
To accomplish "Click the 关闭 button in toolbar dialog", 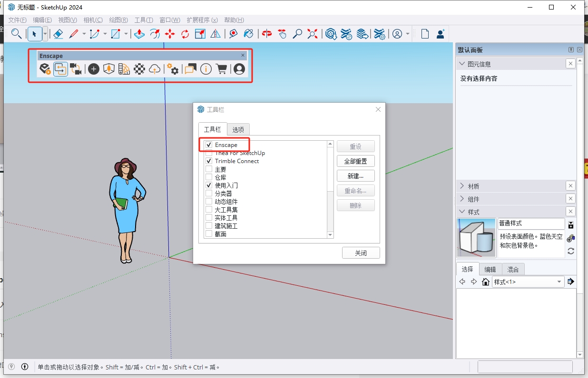I will pos(361,253).
